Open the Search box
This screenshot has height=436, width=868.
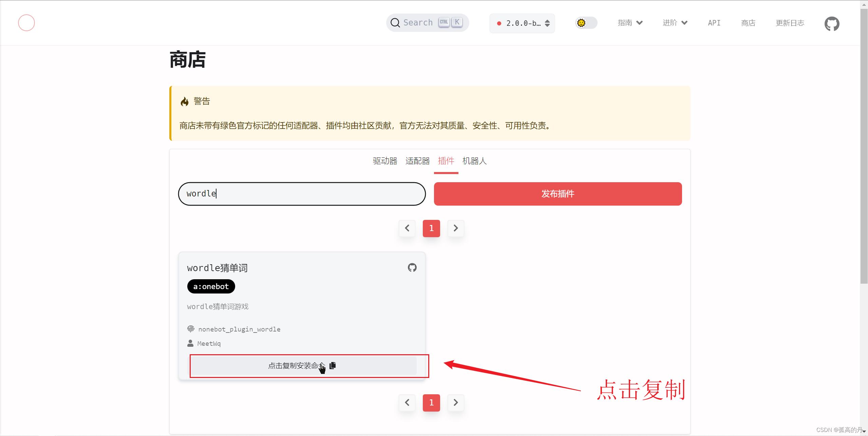tap(428, 23)
